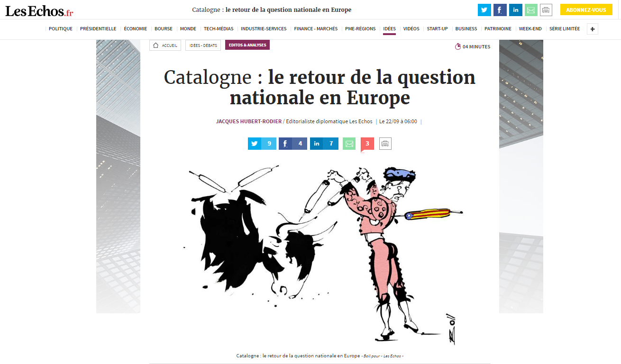Viewport: 621px width, 364px height.
Task: Open the Tech-Médias section
Action: click(219, 29)
